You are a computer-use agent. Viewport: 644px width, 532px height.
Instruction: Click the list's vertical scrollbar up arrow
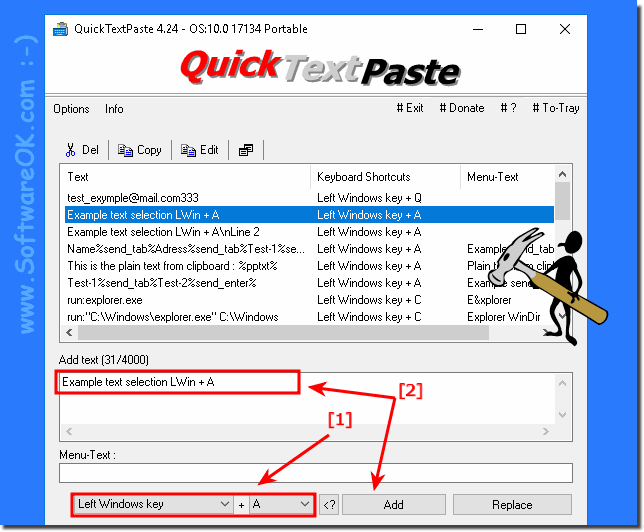[x=563, y=174]
